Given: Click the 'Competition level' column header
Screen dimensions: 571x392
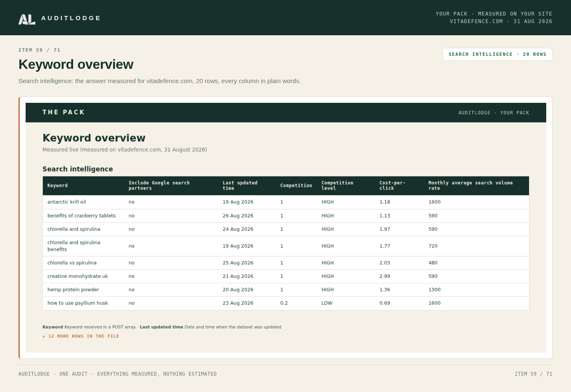Looking at the screenshot, I should coord(338,186).
